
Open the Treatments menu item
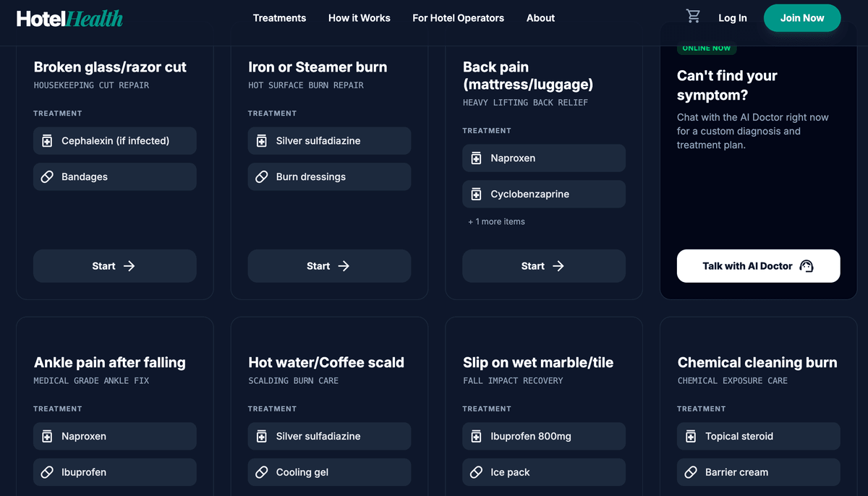point(279,18)
